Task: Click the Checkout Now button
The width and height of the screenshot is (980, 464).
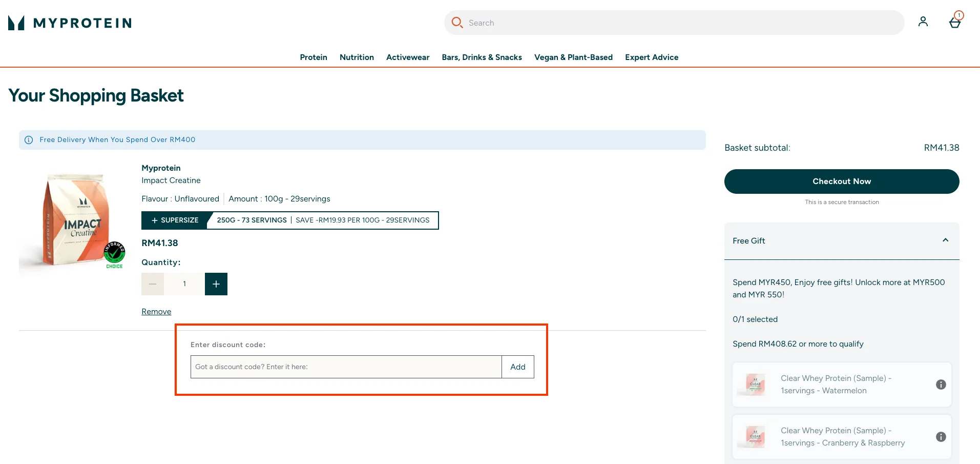Action: (842, 181)
